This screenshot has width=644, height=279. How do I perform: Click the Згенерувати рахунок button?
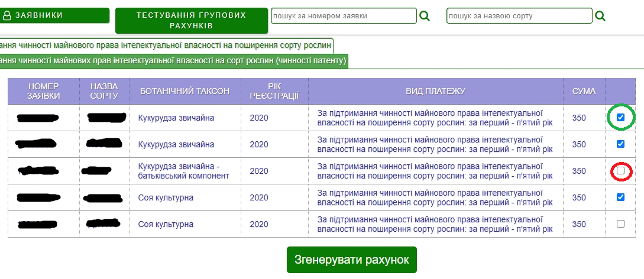point(351,260)
